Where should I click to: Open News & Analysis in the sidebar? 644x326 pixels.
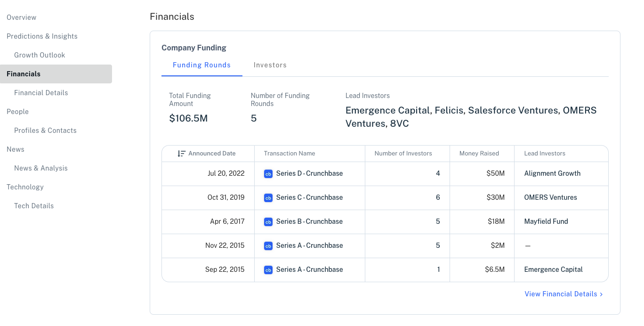point(41,168)
